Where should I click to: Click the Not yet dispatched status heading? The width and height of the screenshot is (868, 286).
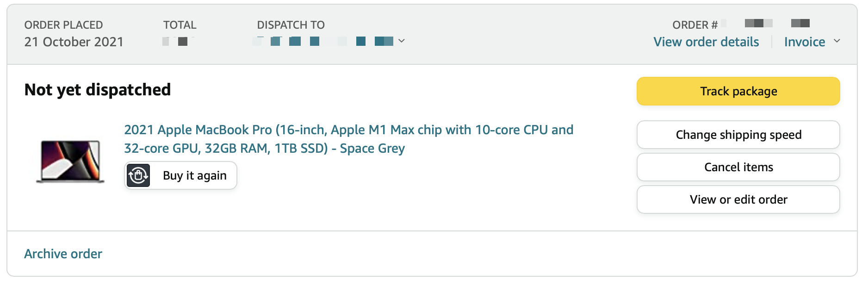click(98, 90)
